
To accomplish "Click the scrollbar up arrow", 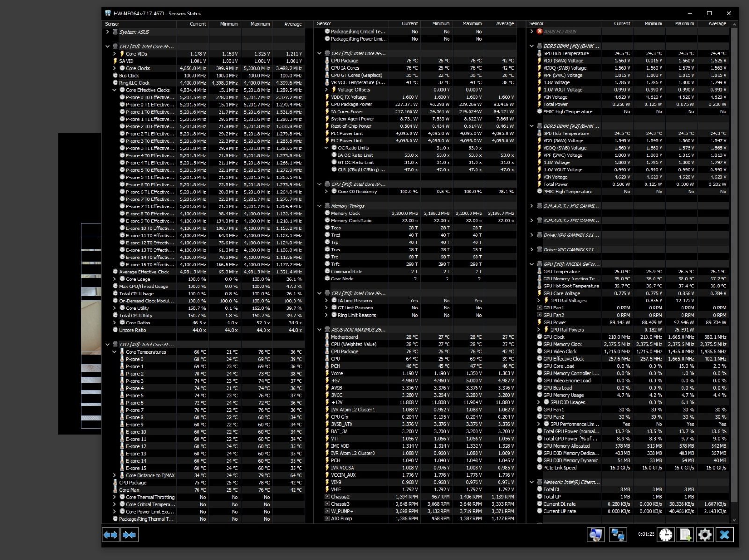I will (x=734, y=24).
